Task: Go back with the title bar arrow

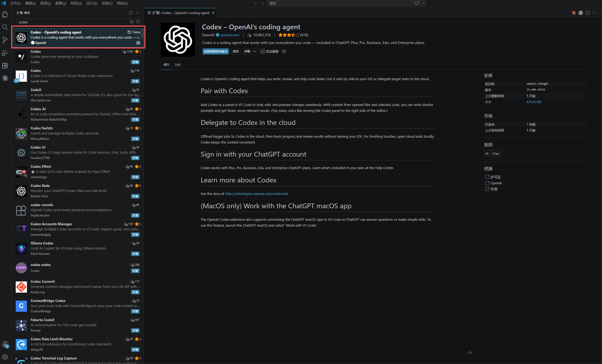Action: tap(256, 3)
